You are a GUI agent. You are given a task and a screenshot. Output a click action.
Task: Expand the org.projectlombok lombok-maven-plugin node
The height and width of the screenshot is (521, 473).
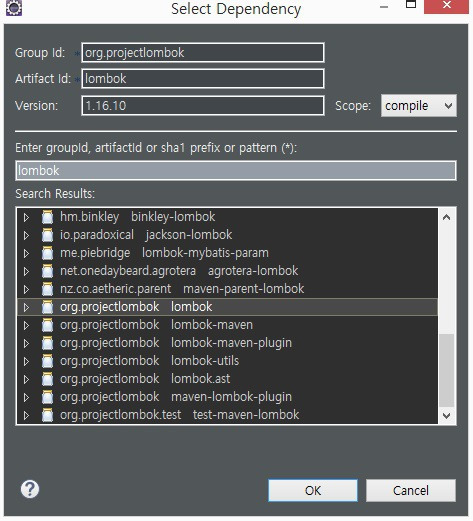pos(26,343)
